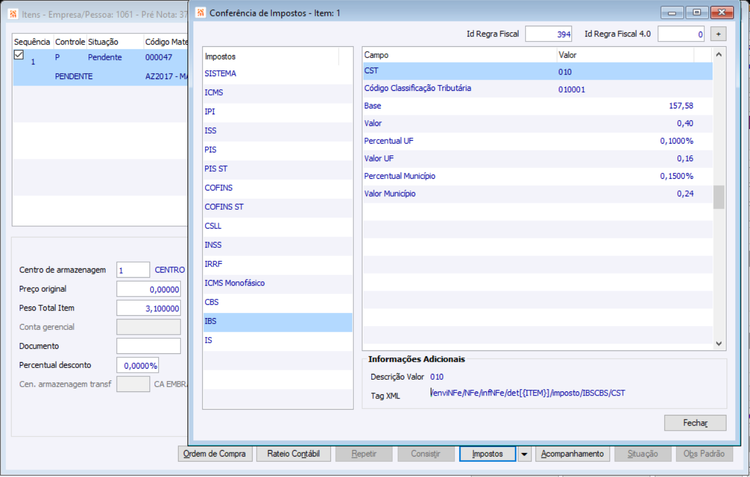Close the Conferência de Impostos dialog

point(722,12)
